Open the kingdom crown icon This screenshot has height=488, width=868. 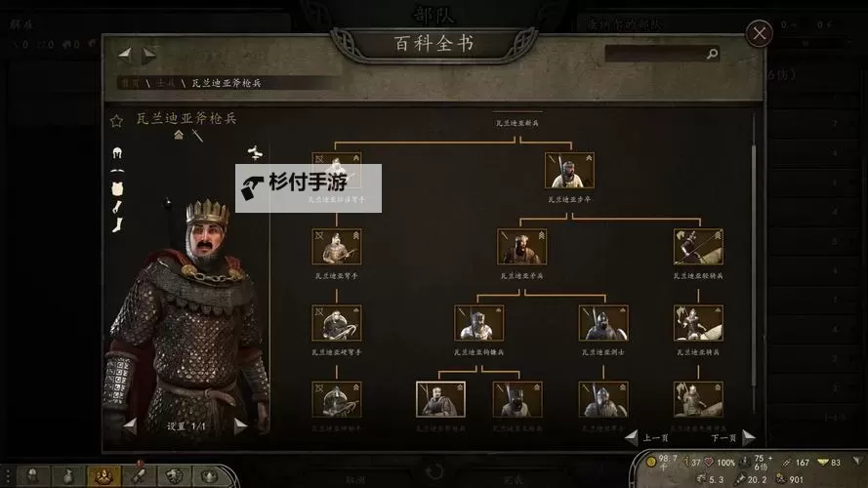[x=209, y=475]
